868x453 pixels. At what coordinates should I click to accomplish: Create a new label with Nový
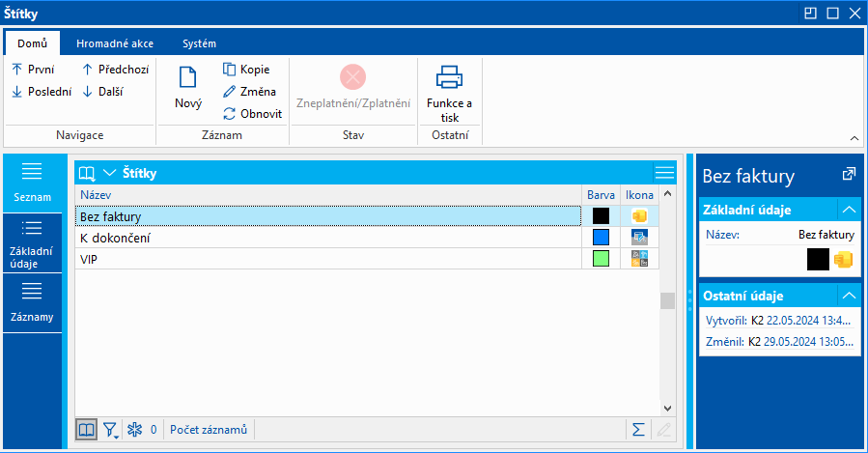click(188, 88)
